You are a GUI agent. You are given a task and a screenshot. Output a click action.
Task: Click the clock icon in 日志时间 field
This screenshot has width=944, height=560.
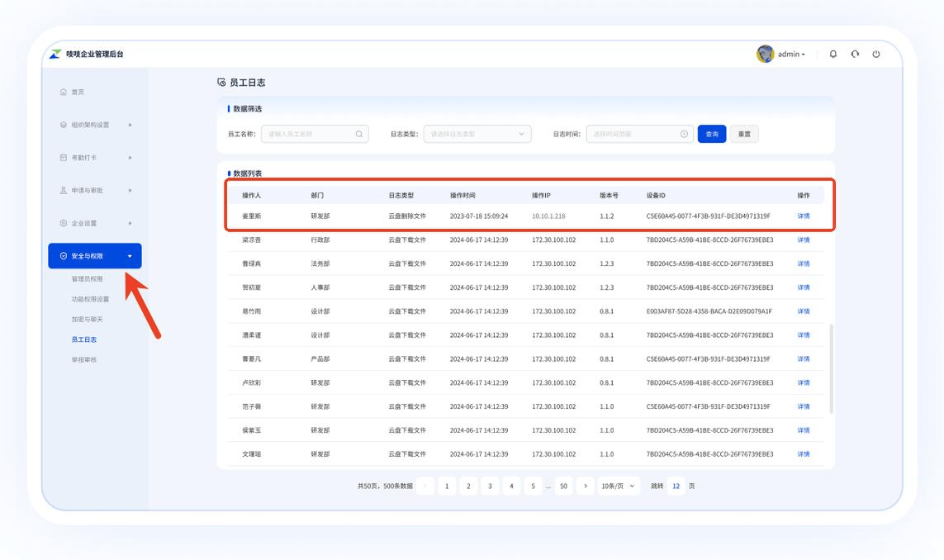pos(684,135)
